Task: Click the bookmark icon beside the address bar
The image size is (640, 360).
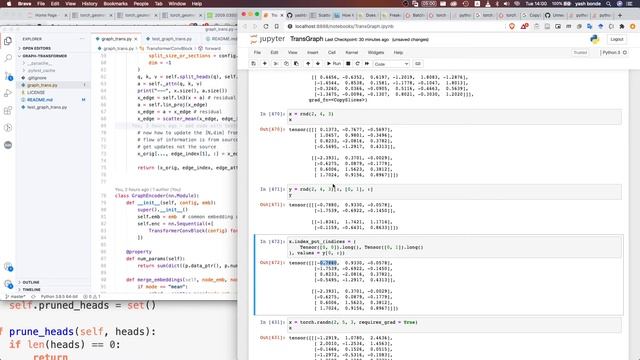Action: (x=277, y=26)
